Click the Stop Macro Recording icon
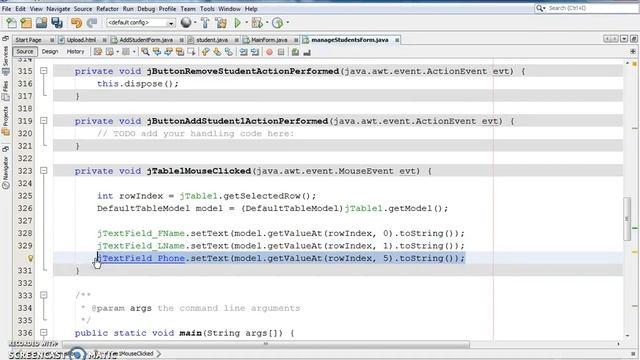Image resolution: width=640 pixels, height=360 pixels. coord(281,52)
